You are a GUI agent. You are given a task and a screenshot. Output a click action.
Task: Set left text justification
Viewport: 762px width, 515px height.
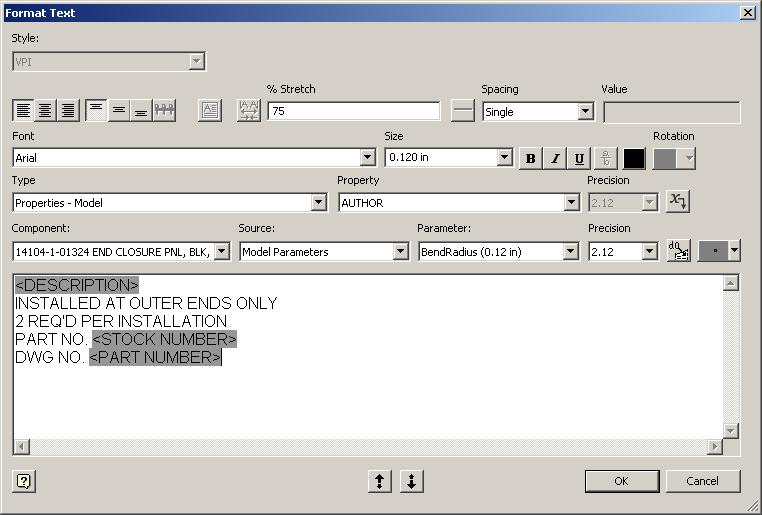(23, 110)
